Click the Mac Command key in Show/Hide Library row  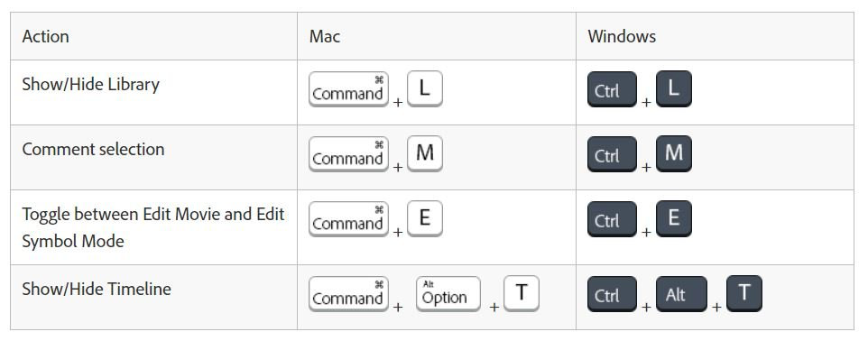click(349, 89)
